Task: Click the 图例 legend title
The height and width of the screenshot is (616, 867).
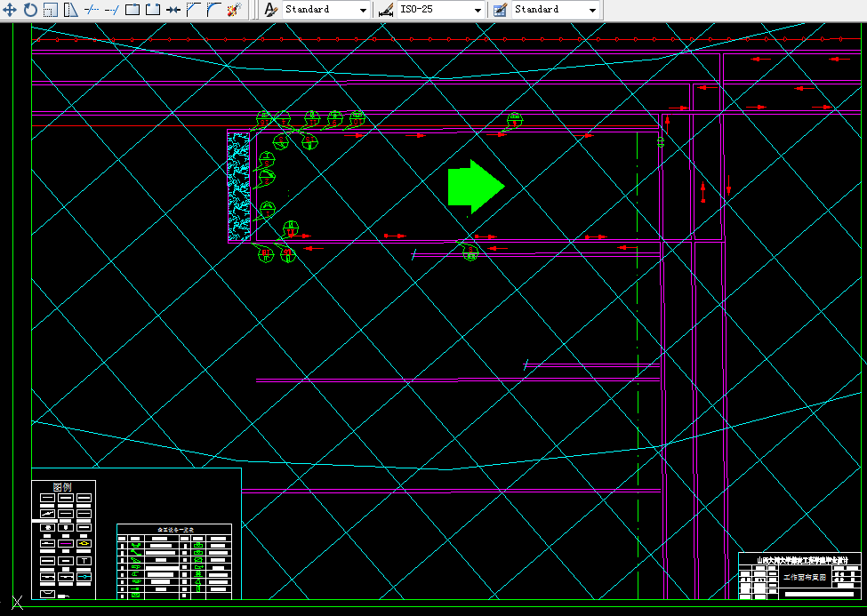Action: click(62, 487)
